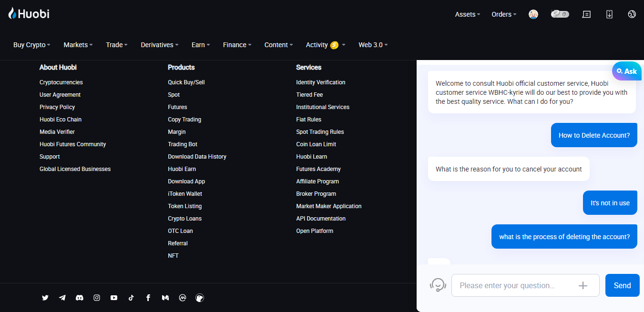Viewport: 644px width, 312px height.
Task: Open the Institutional Services link
Action: point(323,107)
